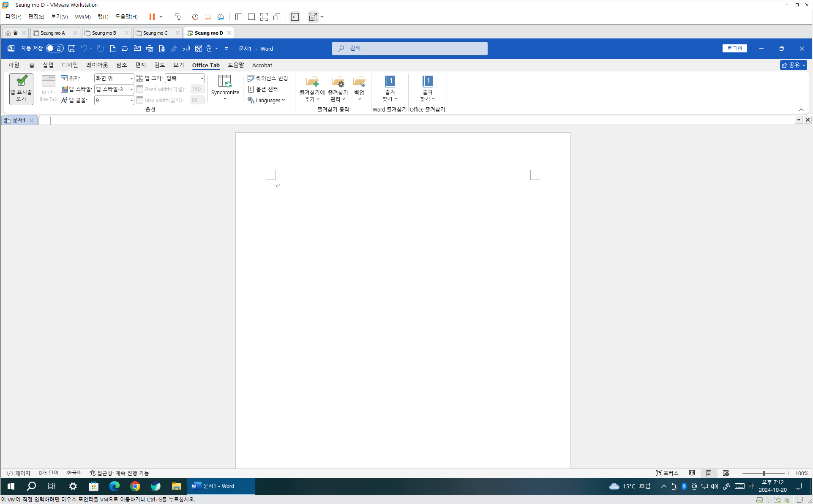Enable the Max width checkbox

pos(140,100)
